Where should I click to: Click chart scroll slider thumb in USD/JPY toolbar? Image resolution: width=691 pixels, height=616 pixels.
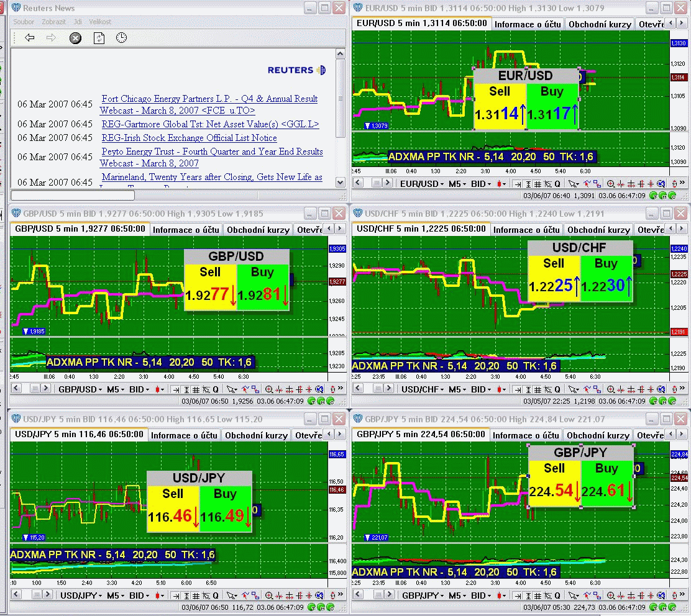click(x=36, y=594)
